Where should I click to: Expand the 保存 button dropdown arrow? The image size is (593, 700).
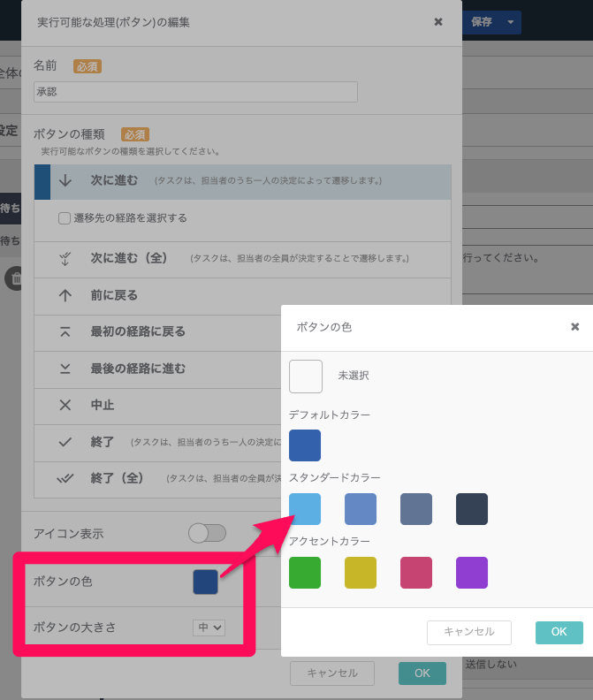510,22
